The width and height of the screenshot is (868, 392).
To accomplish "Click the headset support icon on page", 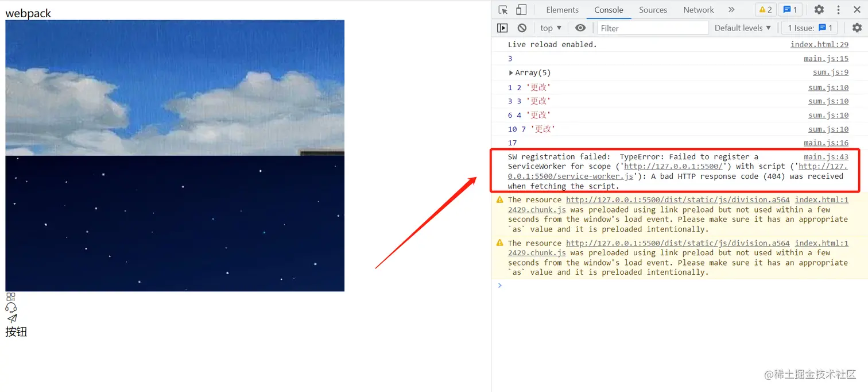I will click(x=11, y=308).
